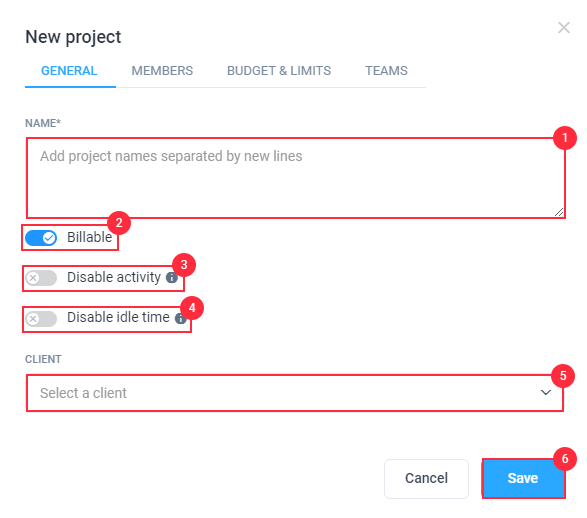Go to the Teams tab
This screenshot has height=518, width=587.
point(386,71)
